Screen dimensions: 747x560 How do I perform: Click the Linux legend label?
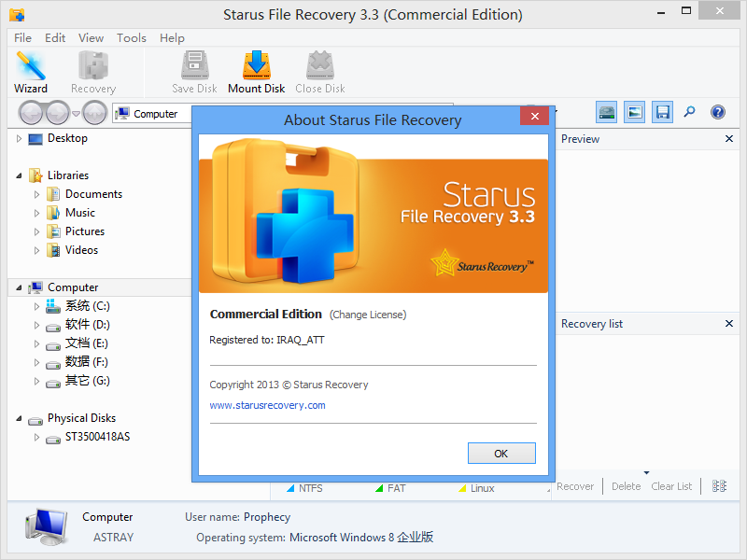tap(482, 488)
